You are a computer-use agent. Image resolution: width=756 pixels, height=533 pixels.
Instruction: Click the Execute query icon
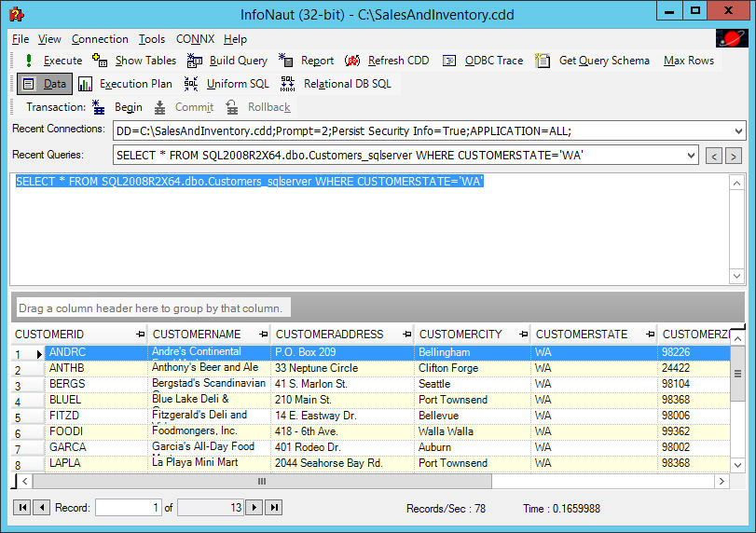click(x=29, y=61)
